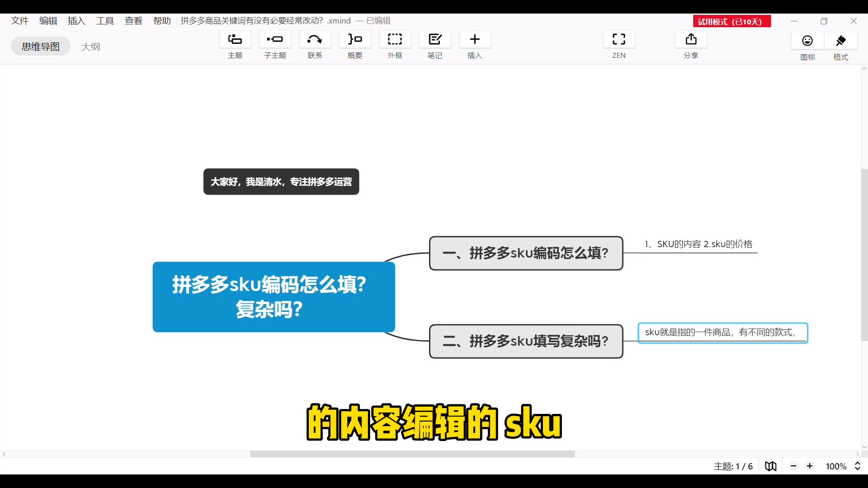Select the 思维导图 mind map tab
The image size is (868, 488).
tap(40, 46)
